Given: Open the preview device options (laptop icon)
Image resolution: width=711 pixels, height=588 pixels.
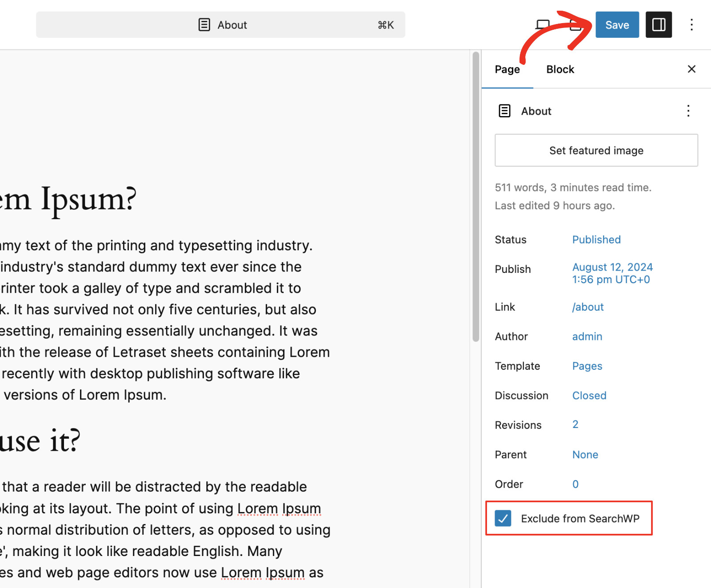Looking at the screenshot, I should coord(543,25).
